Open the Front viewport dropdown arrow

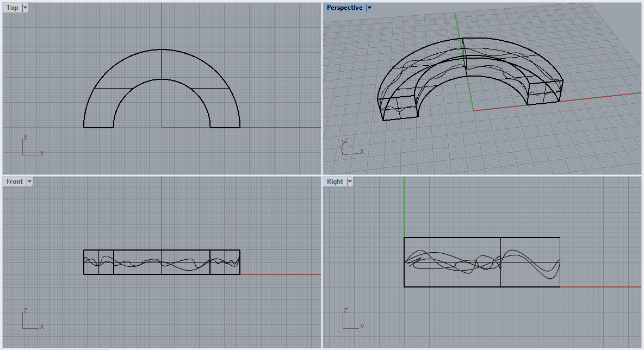tap(29, 182)
